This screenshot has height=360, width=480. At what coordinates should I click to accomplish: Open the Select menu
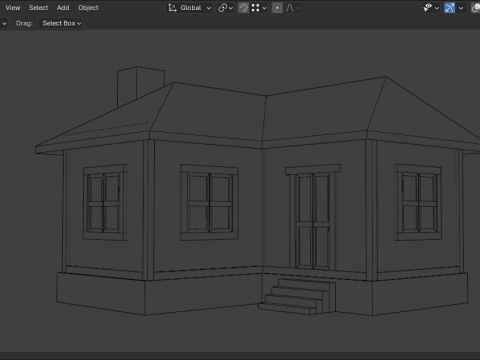(x=38, y=8)
